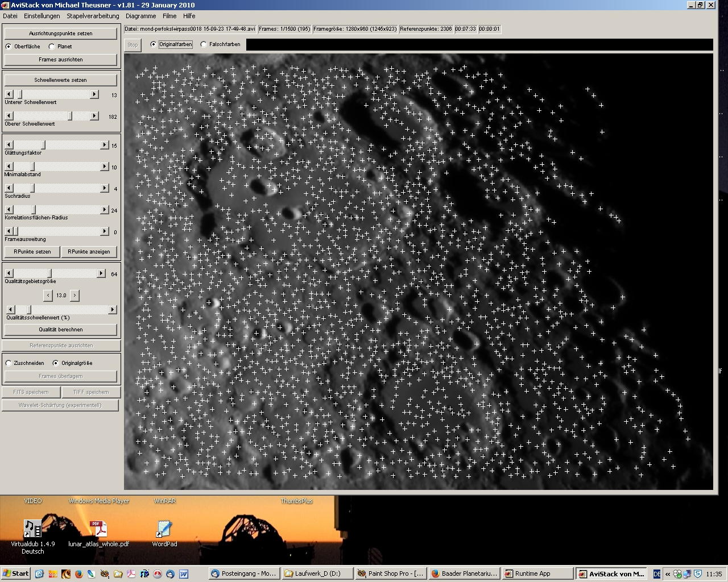Click Ausrichtungspunkte setzen button
The image size is (728, 582).
coord(61,34)
